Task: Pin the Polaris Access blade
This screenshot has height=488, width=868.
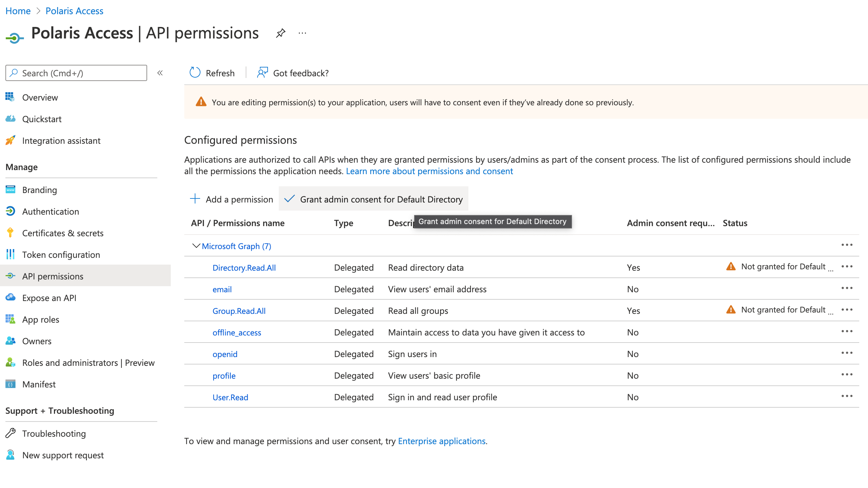Action: 280,33
